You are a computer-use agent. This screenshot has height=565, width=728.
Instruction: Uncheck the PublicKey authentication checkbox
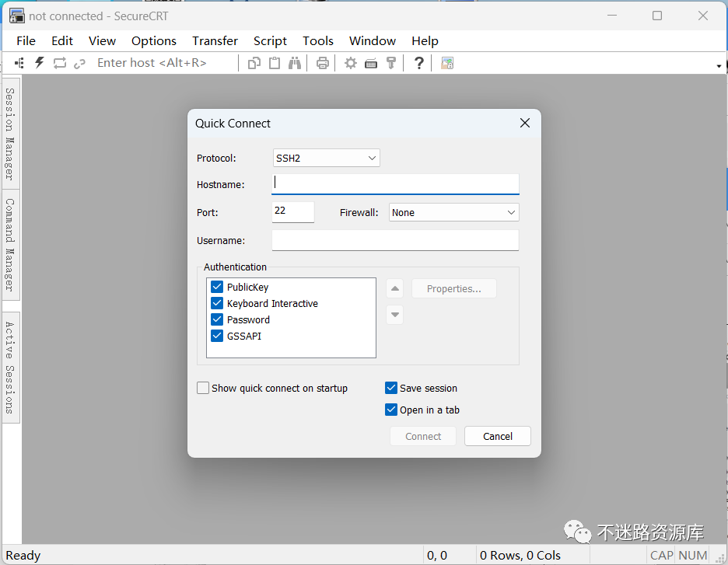(217, 287)
